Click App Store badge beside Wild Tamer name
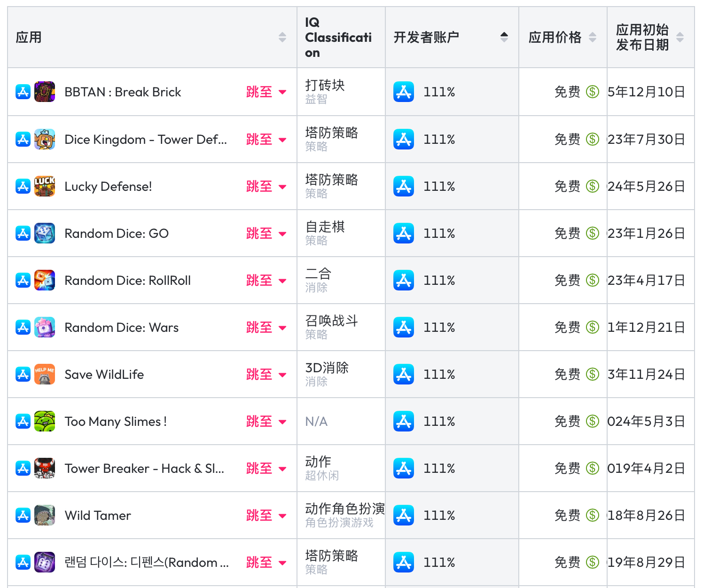The image size is (703, 588). [x=23, y=515]
